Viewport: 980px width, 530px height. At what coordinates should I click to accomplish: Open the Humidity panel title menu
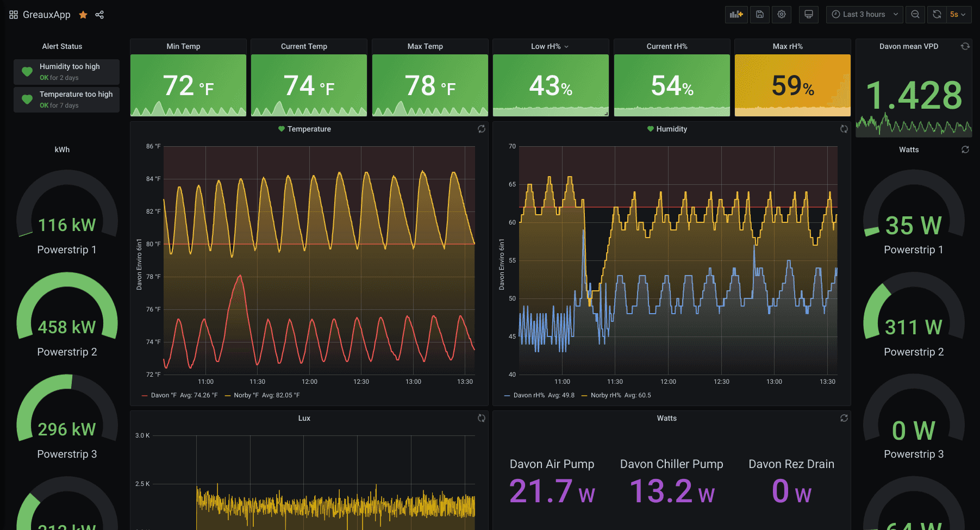tap(671, 129)
